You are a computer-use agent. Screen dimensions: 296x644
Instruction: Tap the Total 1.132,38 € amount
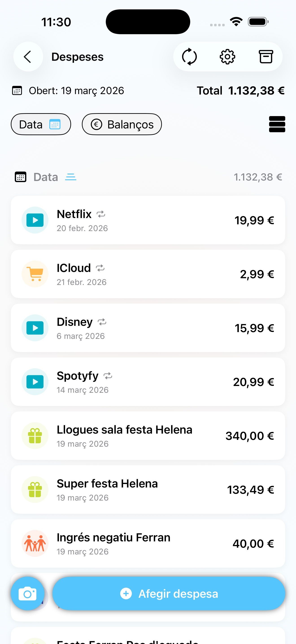point(241,90)
